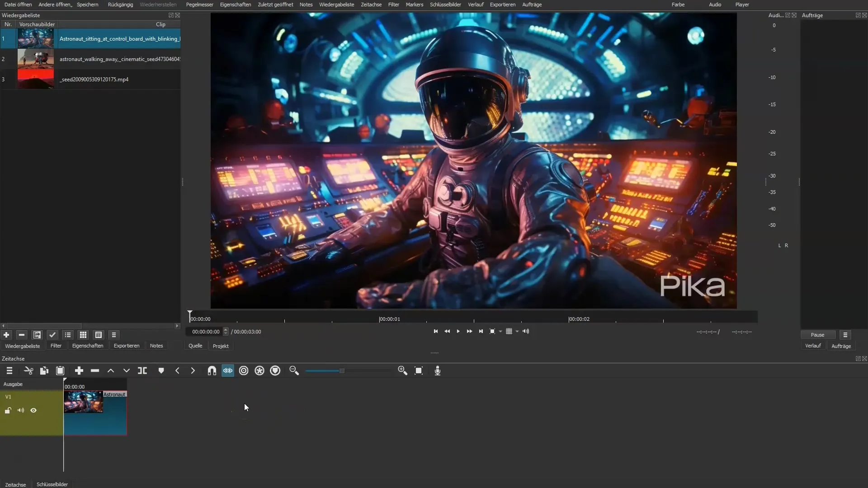Toggle the Zoom-in magnifier icon in timeline
Image resolution: width=868 pixels, height=488 pixels.
pos(403,370)
